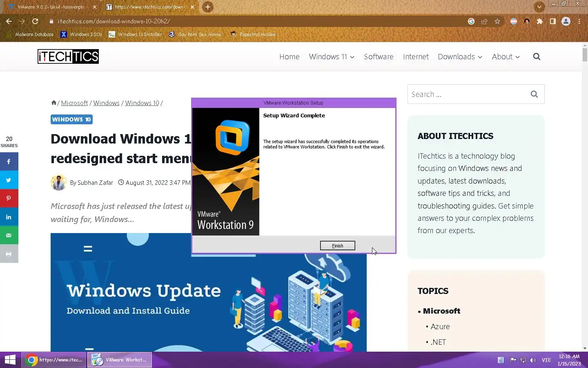The height and width of the screenshot is (368, 588).
Task: Click the author avatar picture
Action: point(59,182)
